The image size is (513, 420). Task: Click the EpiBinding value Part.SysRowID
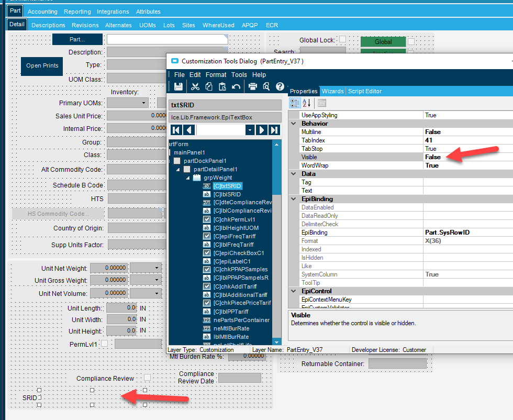[447, 233]
